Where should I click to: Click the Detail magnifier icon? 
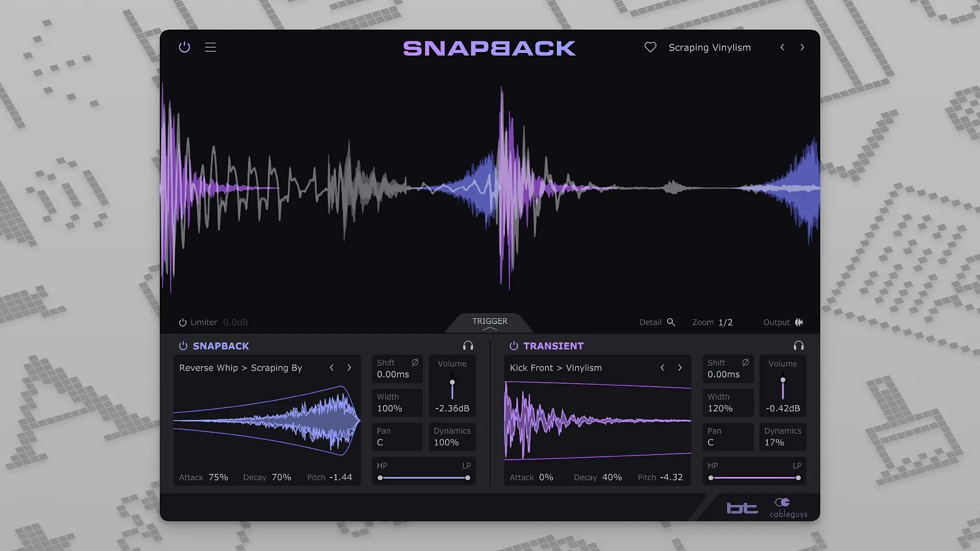click(x=671, y=322)
